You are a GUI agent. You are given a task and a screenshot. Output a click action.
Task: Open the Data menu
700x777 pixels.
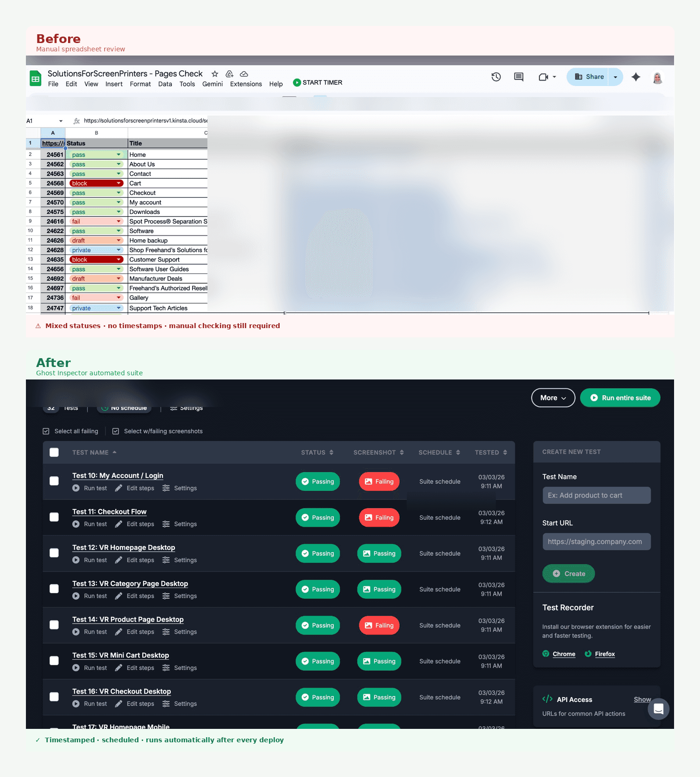click(x=165, y=84)
